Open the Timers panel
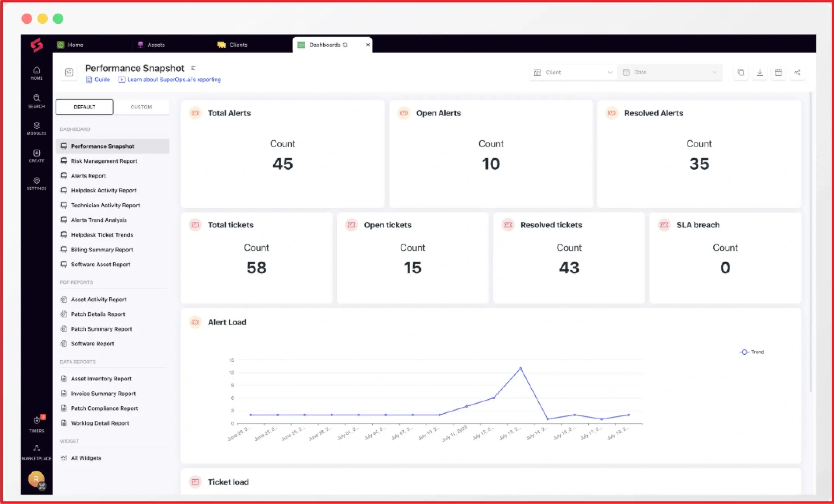The width and height of the screenshot is (834, 504). point(36,422)
